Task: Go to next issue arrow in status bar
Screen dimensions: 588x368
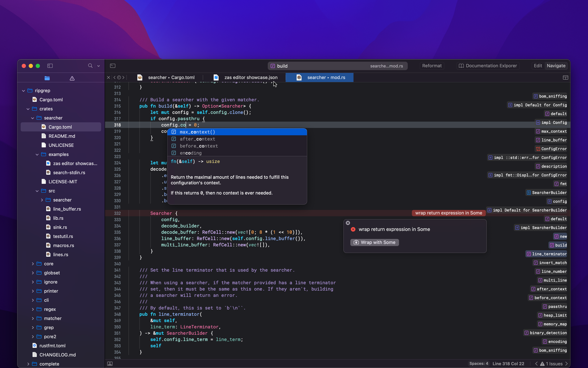Action: click(x=567, y=364)
